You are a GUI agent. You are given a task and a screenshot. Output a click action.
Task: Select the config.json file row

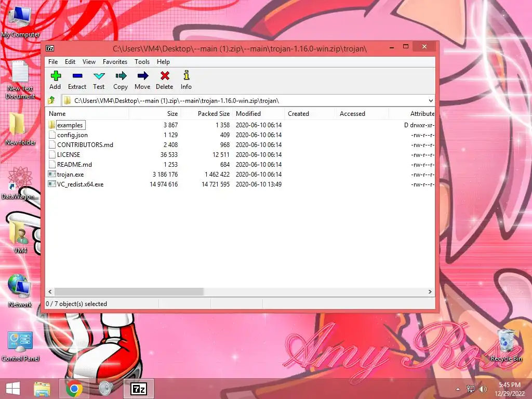click(x=240, y=135)
